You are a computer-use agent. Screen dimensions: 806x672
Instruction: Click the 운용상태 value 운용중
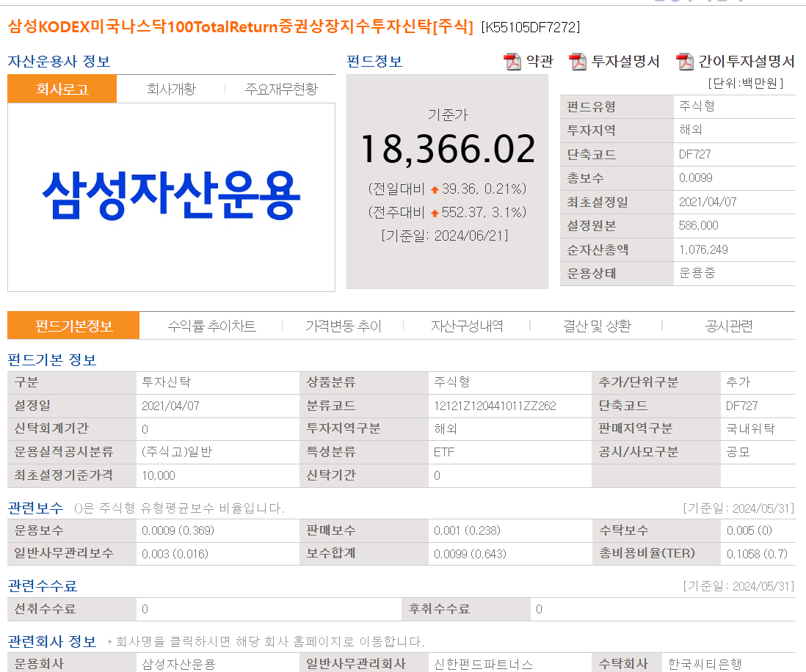(697, 274)
